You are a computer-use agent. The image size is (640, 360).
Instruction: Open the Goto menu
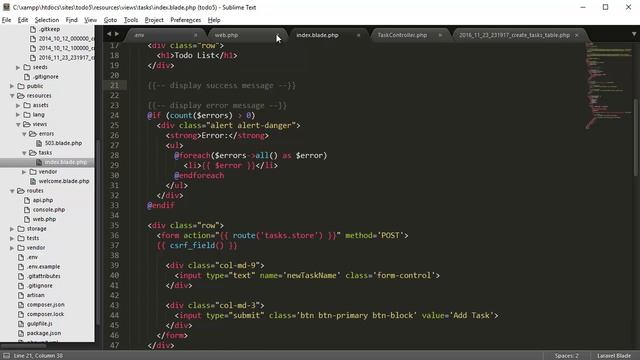[x=110, y=20]
